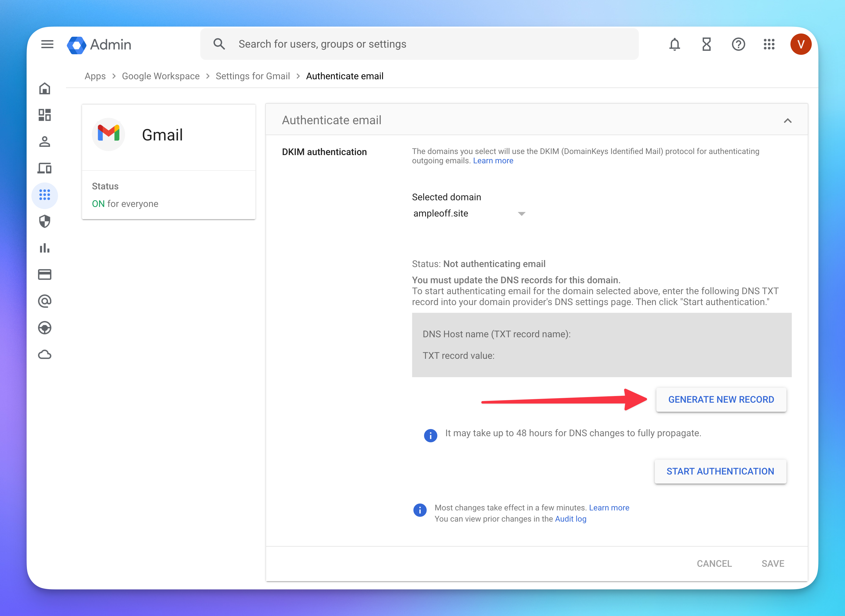Open Reporting bar chart icon

[45, 248]
